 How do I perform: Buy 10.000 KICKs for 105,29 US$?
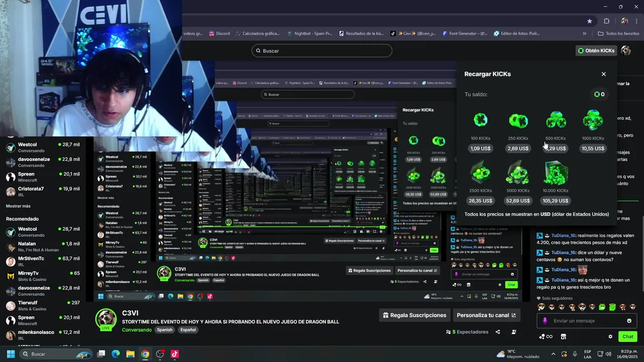pos(555,201)
